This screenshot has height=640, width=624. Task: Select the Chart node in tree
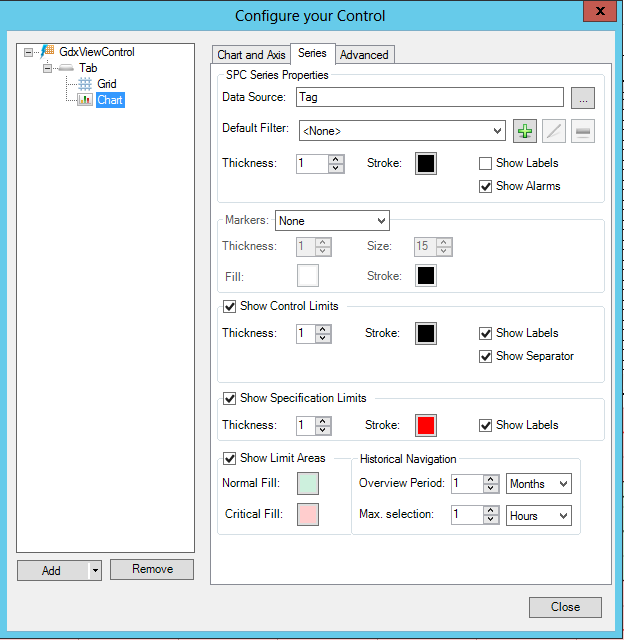pyautogui.click(x=109, y=100)
